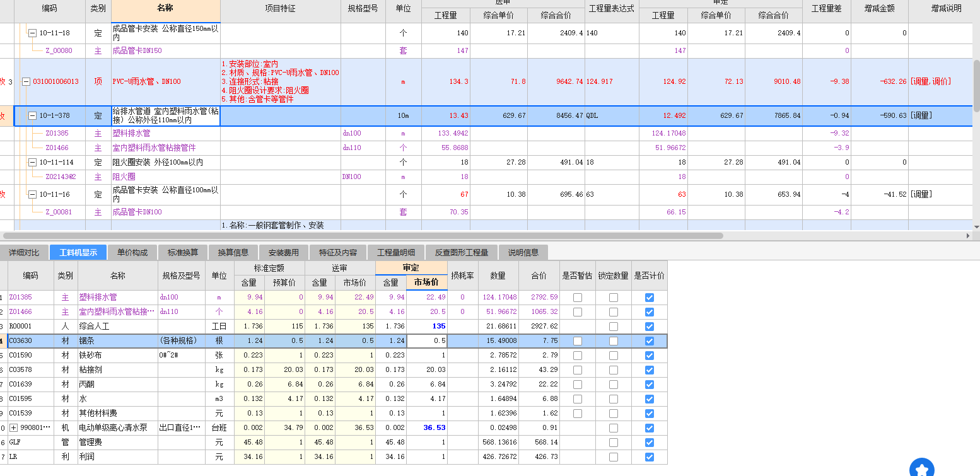
Task: Click the 增减说明 column header
Action: click(945, 9)
